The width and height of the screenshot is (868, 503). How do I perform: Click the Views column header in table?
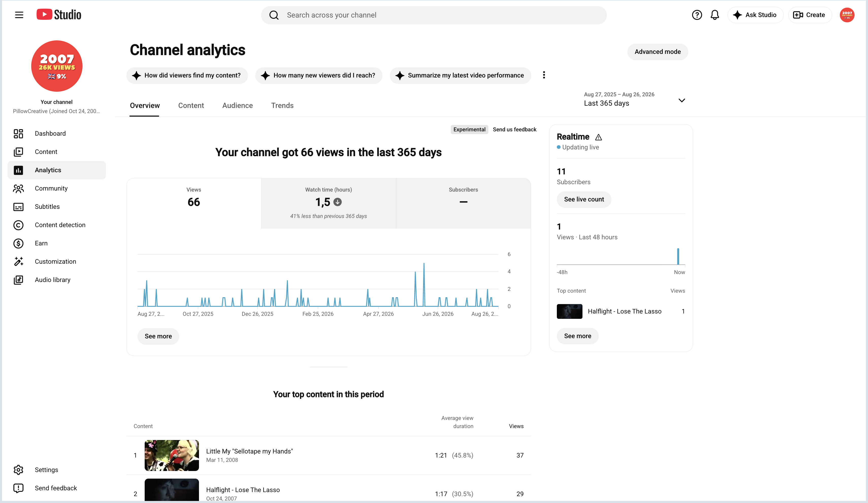(x=516, y=426)
